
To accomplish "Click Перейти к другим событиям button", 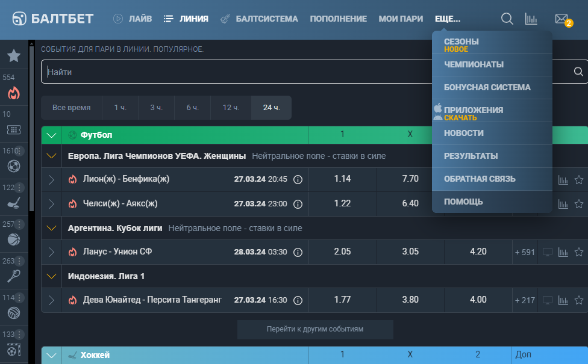I will click(x=315, y=329).
